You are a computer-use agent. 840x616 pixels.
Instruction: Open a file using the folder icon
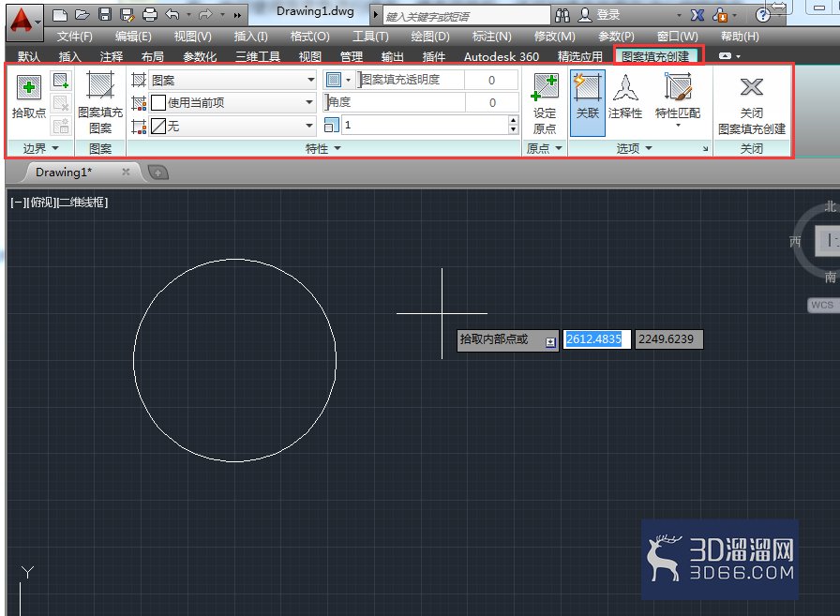pos(82,15)
